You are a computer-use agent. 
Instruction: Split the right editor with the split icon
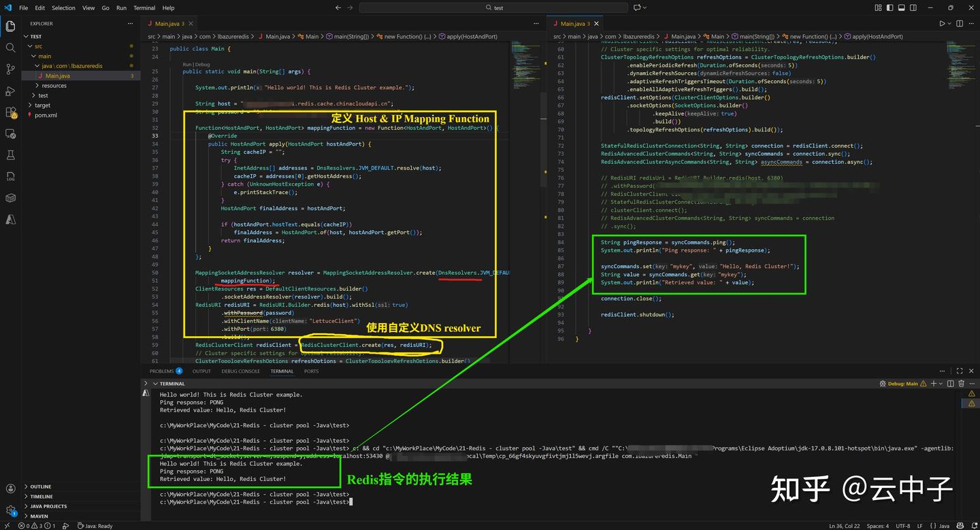[959, 23]
